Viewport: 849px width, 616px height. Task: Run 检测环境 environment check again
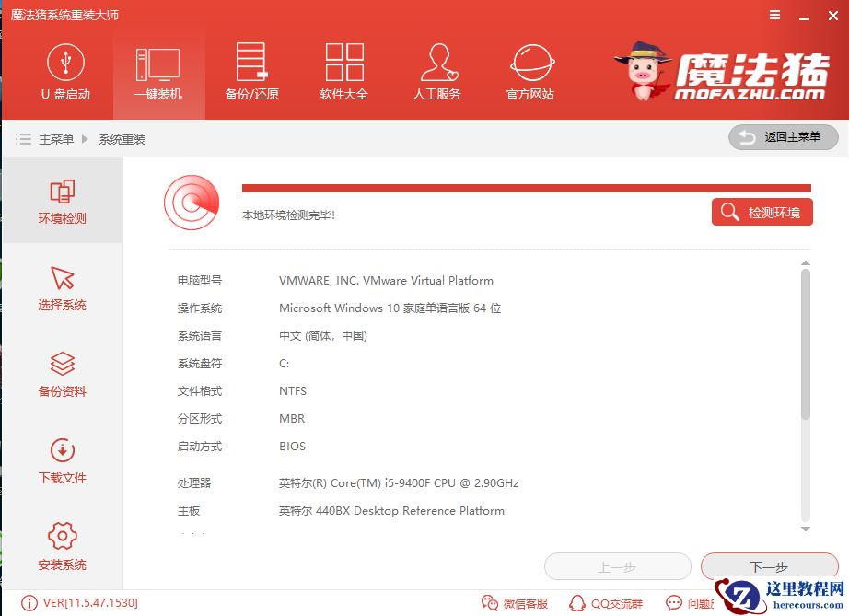point(762,211)
